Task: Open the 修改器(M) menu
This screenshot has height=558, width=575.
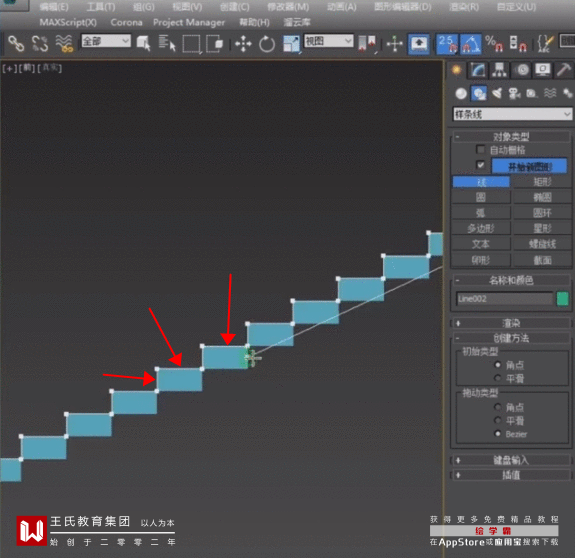Action: (288, 7)
